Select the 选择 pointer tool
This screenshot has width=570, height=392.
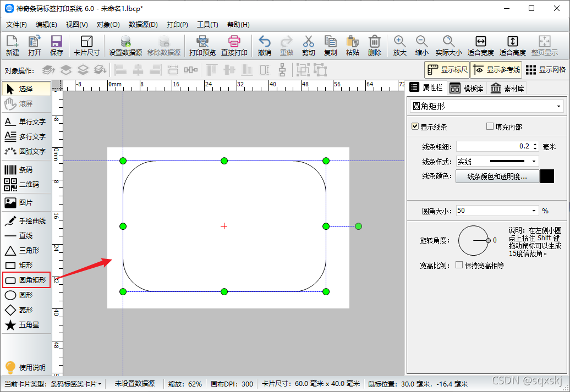click(x=26, y=89)
